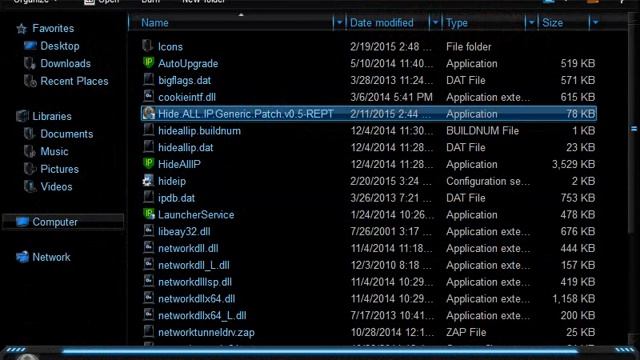The height and width of the screenshot is (360, 640).
Task: Click the libeay32.dll file icon
Action: [149, 231]
